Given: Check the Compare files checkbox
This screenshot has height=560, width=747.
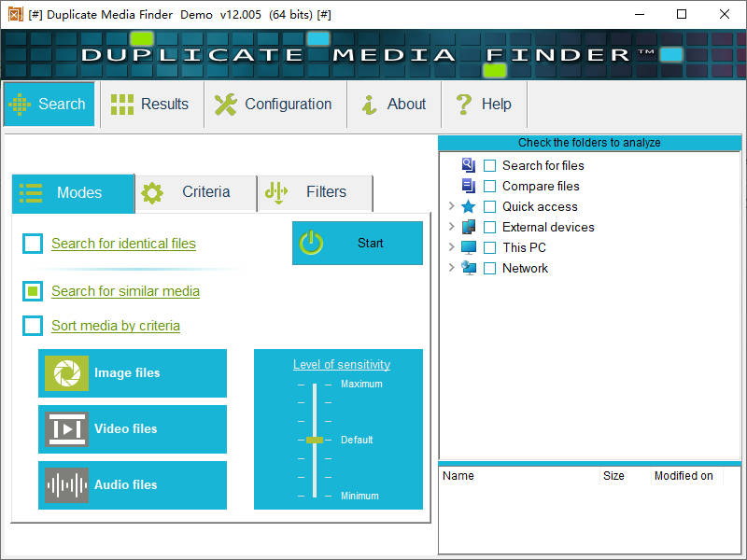Looking at the screenshot, I should (x=489, y=186).
